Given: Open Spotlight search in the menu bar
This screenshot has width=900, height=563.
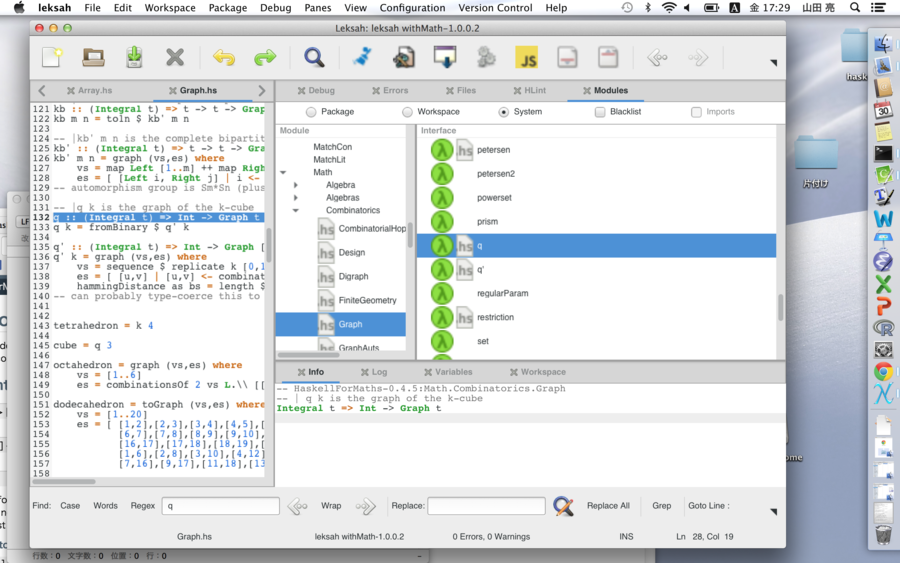Looking at the screenshot, I should pyautogui.click(x=855, y=7).
